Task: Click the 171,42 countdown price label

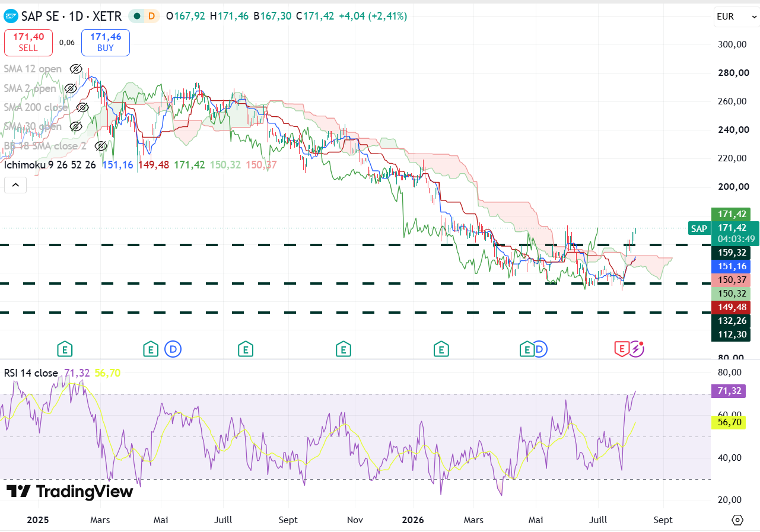Action: (x=736, y=233)
